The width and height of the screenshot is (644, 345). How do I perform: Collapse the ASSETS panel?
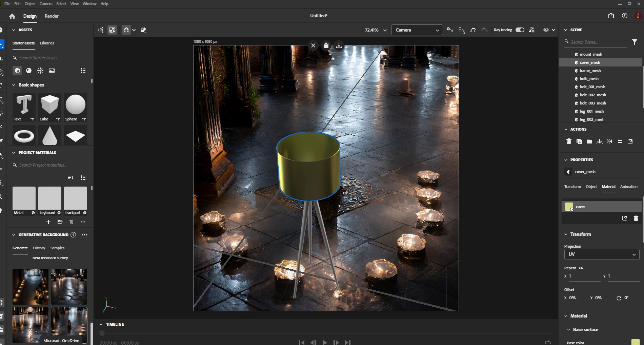(14, 30)
